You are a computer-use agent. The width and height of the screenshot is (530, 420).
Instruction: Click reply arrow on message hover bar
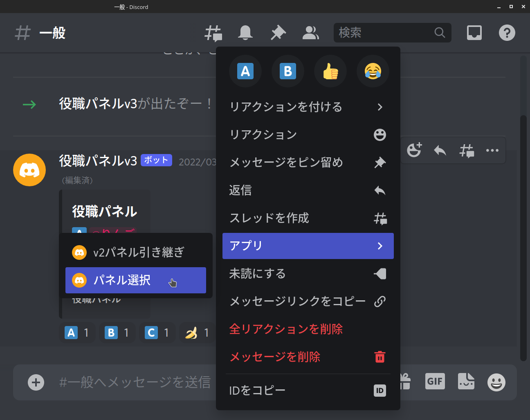point(440,150)
